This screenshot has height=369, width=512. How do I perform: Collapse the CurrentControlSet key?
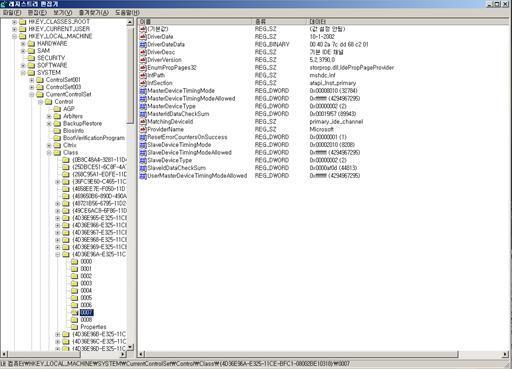click(x=32, y=95)
